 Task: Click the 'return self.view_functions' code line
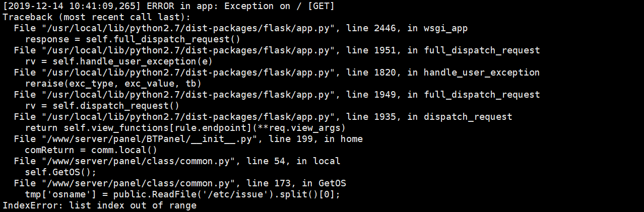pyautogui.click(x=185, y=128)
